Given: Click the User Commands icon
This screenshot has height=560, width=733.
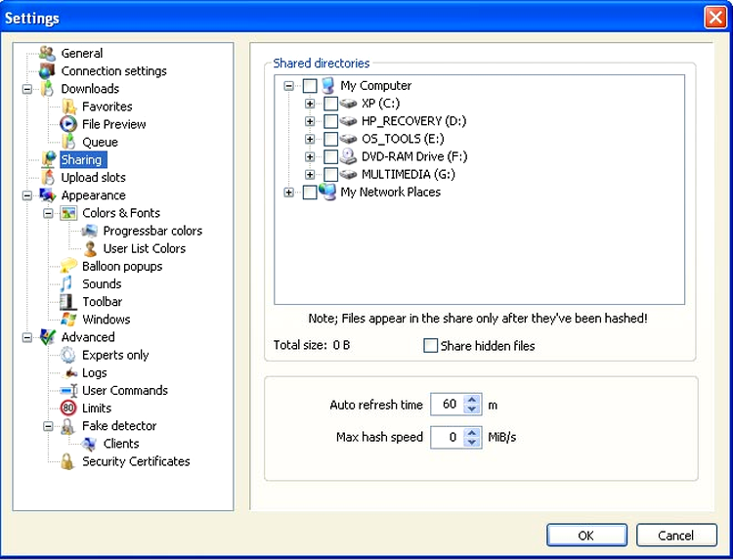Looking at the screenshot, I should point(68,390).
